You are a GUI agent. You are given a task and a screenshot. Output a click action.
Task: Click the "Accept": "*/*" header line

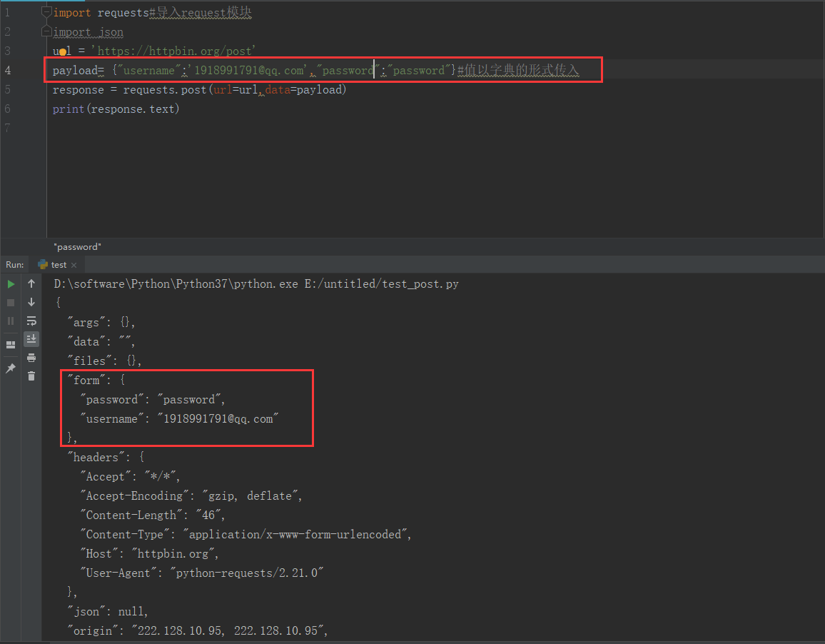pyautogui.click(x=130, y=476)
